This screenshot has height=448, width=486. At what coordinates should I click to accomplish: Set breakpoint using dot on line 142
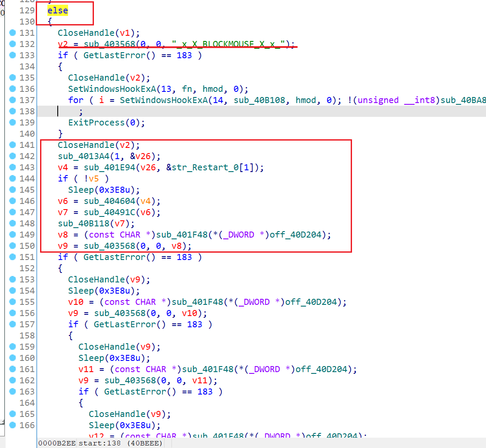pos(12,156)
